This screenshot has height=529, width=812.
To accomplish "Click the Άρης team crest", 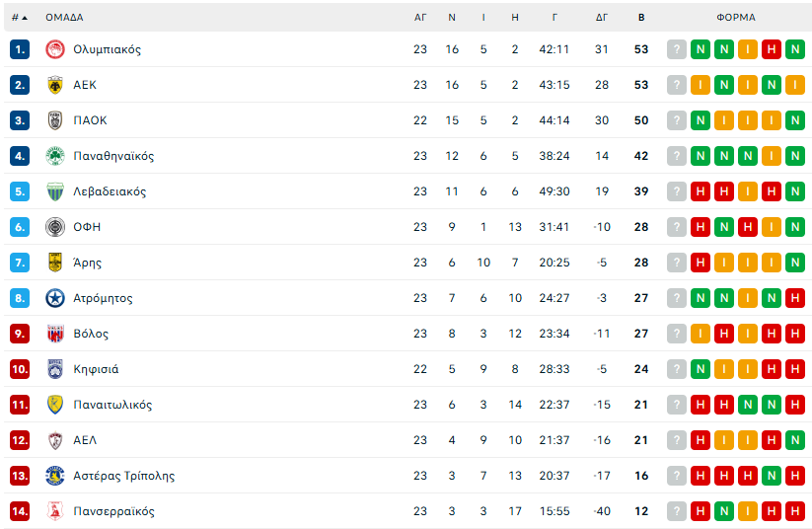I will click(x=55, y=263).
